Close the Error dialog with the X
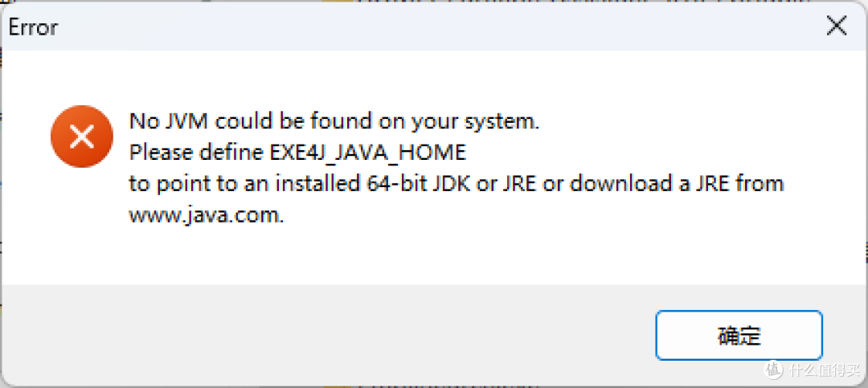 [836, 27]
